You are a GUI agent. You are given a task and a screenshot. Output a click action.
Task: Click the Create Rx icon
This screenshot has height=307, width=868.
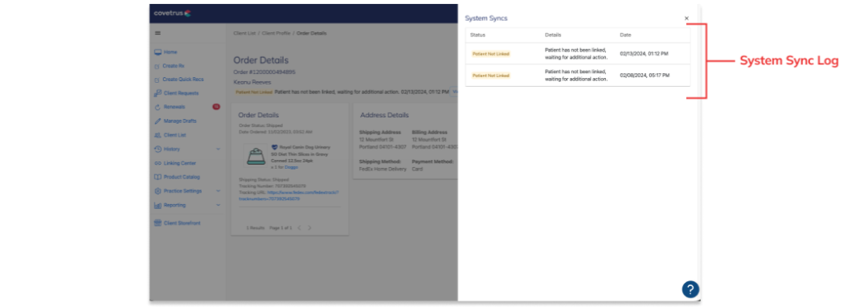point(158,66)
